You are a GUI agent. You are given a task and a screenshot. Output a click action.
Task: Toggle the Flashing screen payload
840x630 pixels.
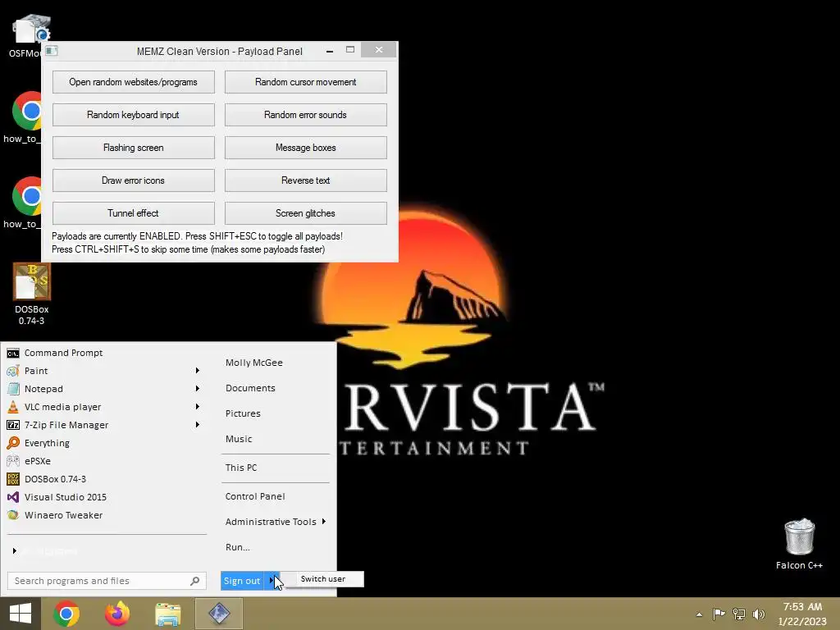tap(134, 148)
